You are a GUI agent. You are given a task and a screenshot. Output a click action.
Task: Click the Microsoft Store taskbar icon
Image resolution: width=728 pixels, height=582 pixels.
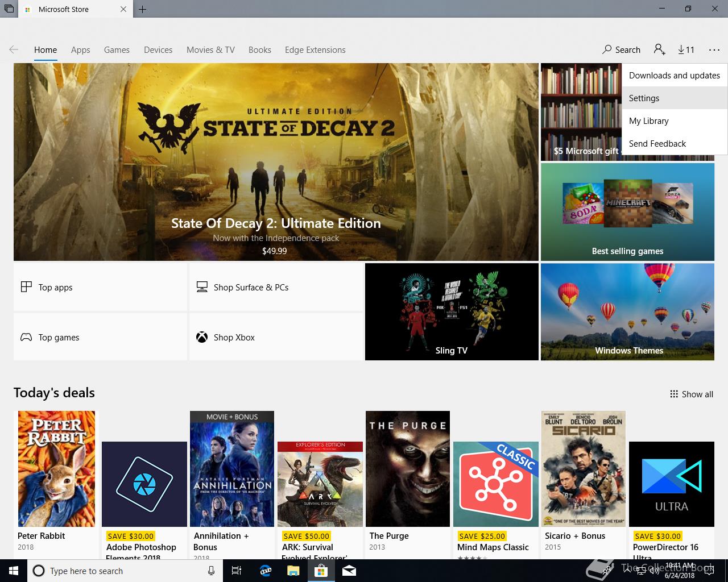pyautogui.click(x=321, y=571)
